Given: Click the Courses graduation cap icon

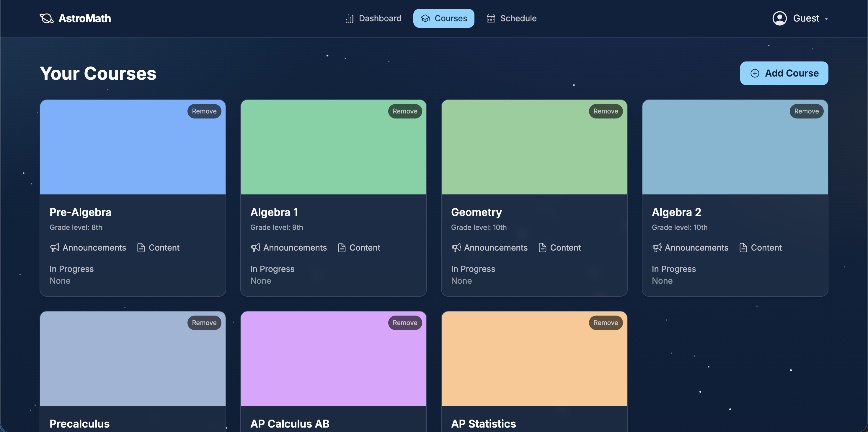Looking at the screenshot, I should [x=425, y=18].
